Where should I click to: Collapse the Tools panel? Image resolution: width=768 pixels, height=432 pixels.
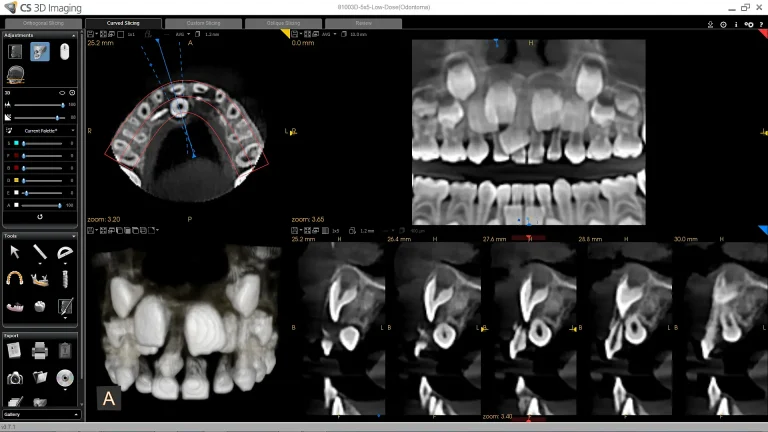tap(73, 236)
